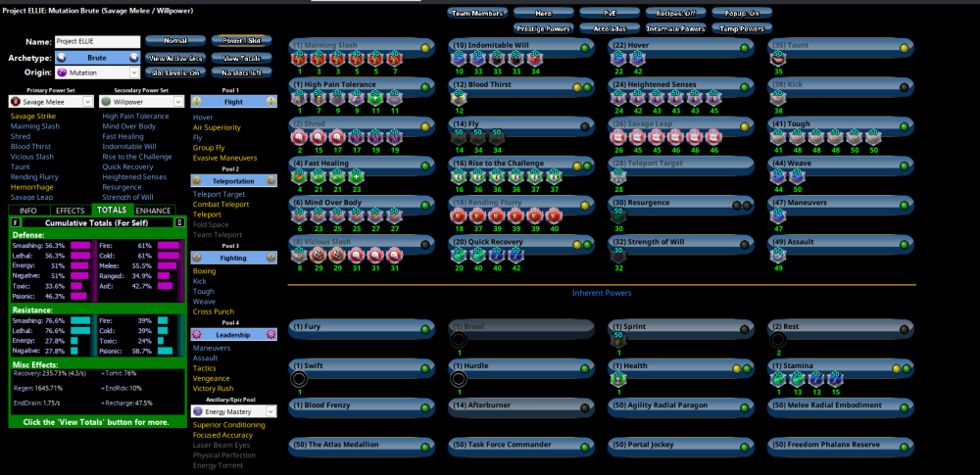
Task: Click the Smashing defense percentage bar
Action: coord(80,246)
